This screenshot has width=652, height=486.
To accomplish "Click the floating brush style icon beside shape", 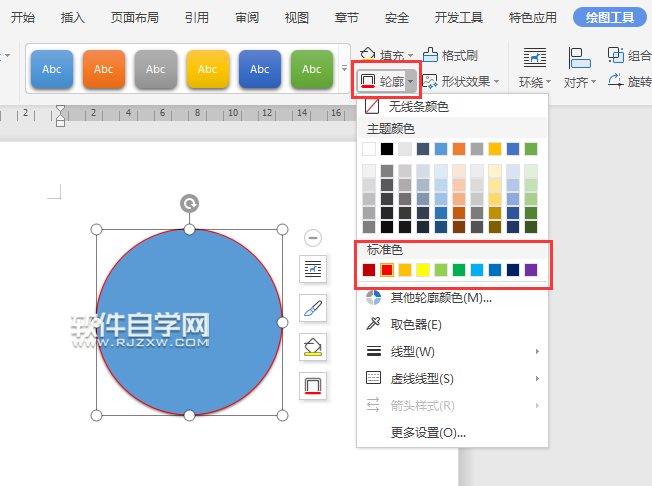I will 313,307.
